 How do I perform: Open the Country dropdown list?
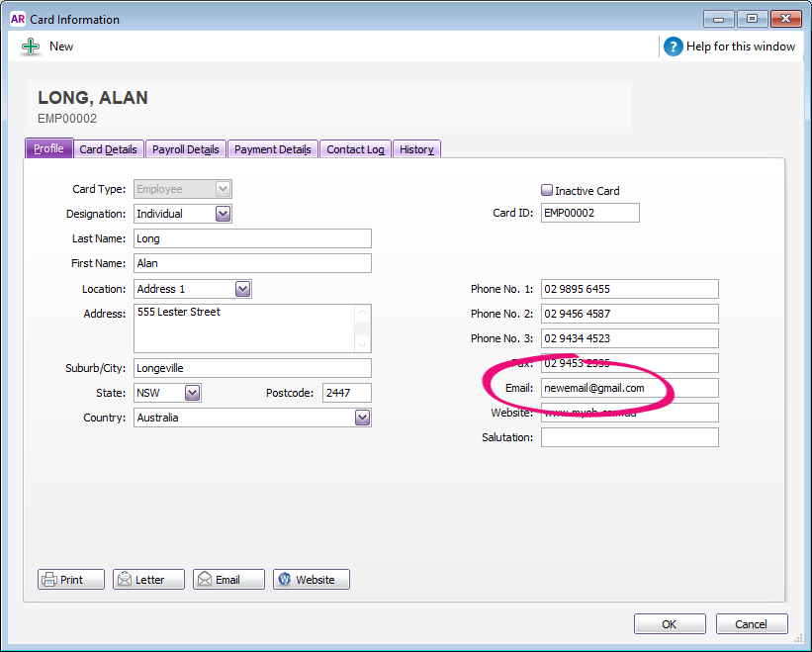[362, 418]
